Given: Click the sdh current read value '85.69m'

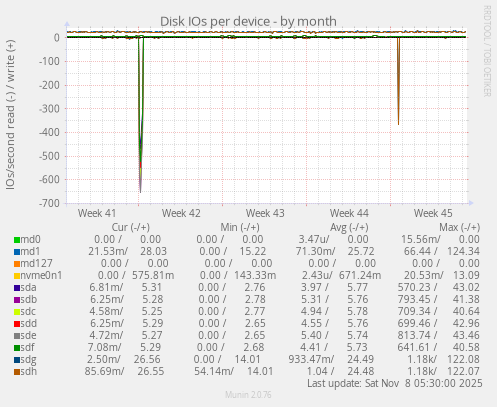Looking at the screenshot, I should tap(104, 371).
